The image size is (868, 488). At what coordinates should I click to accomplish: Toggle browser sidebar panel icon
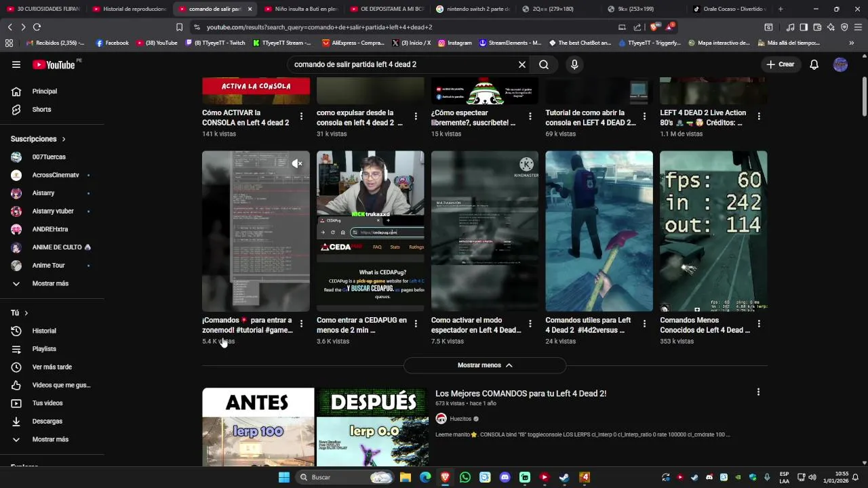(x=804, y=27)
